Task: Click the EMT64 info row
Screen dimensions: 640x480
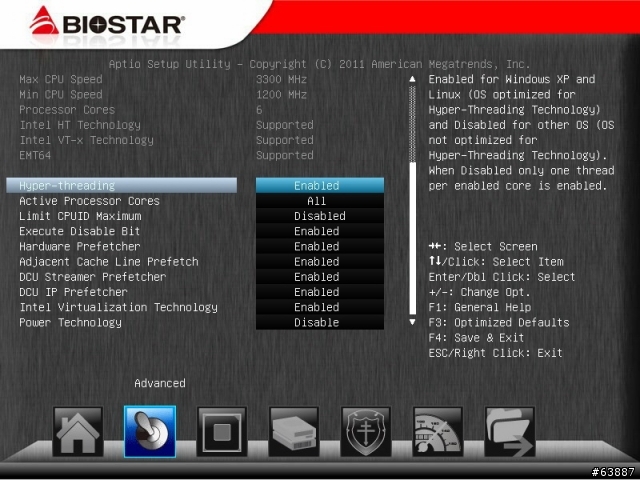Action: [167, 155]
